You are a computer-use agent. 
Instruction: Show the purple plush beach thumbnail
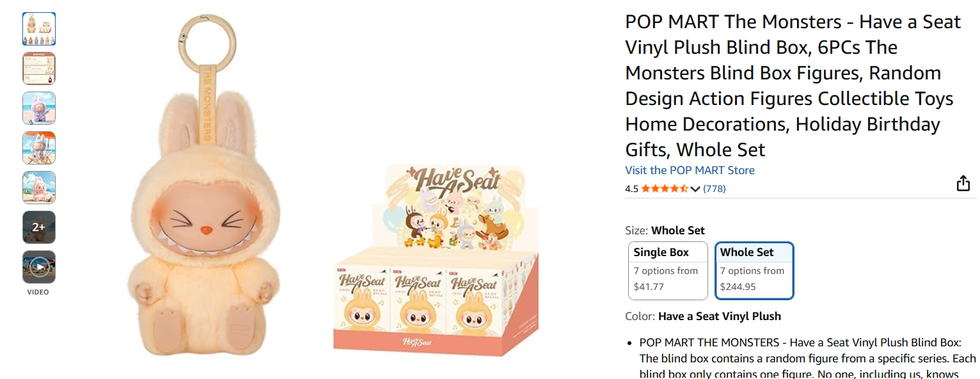(39, 108)
